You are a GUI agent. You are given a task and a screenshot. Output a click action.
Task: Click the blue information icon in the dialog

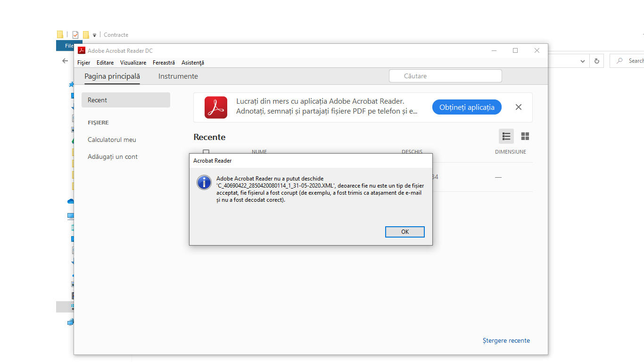tap(204, 182)
